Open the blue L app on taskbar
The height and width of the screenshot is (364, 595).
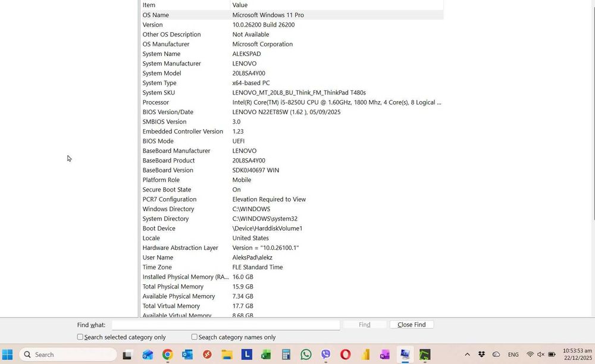point(247,354)
